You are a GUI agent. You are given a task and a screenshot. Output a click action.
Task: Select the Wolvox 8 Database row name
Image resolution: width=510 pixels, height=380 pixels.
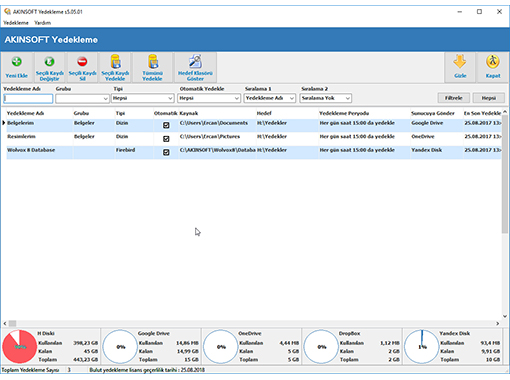[31, 150]
